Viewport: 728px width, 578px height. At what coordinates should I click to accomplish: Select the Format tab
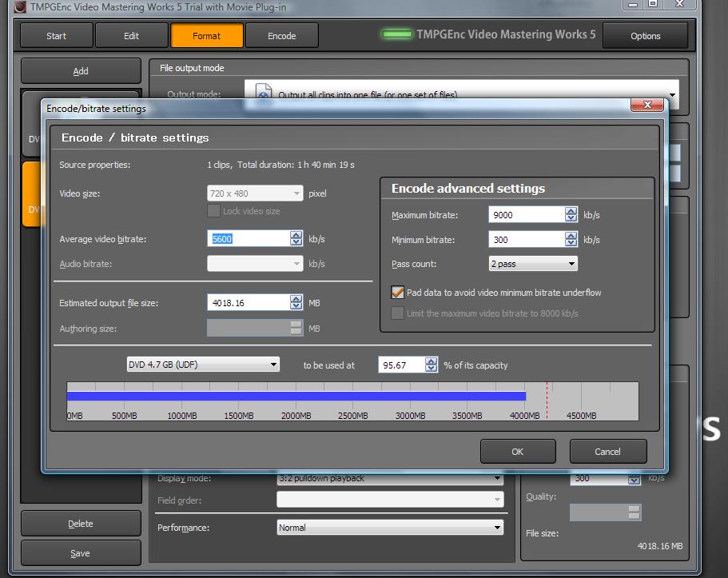(207, 36)
